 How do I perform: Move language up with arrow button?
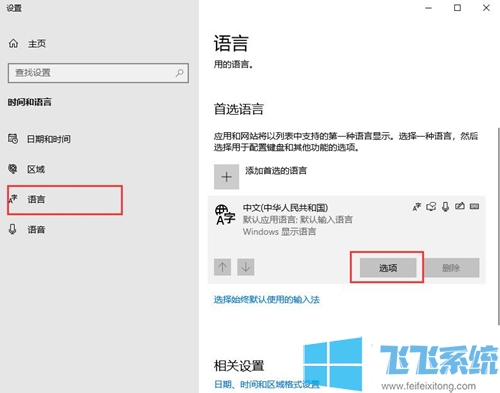pyautogui.click(x=222, y=267)
